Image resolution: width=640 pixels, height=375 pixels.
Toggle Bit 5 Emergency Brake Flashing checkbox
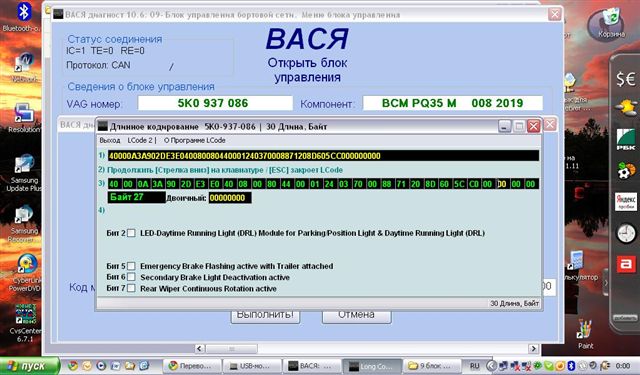[x=131, y=266]
